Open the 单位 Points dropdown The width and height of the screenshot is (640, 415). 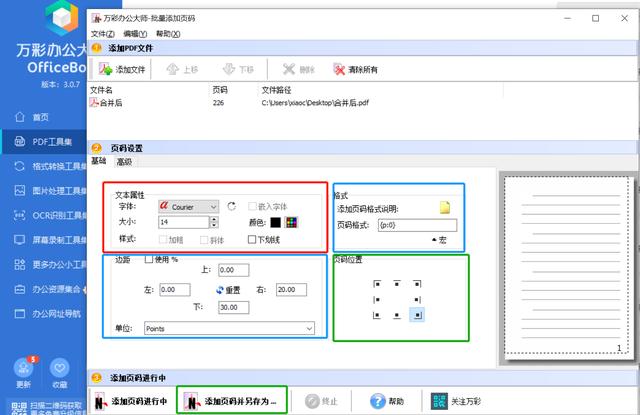point(229,328)
